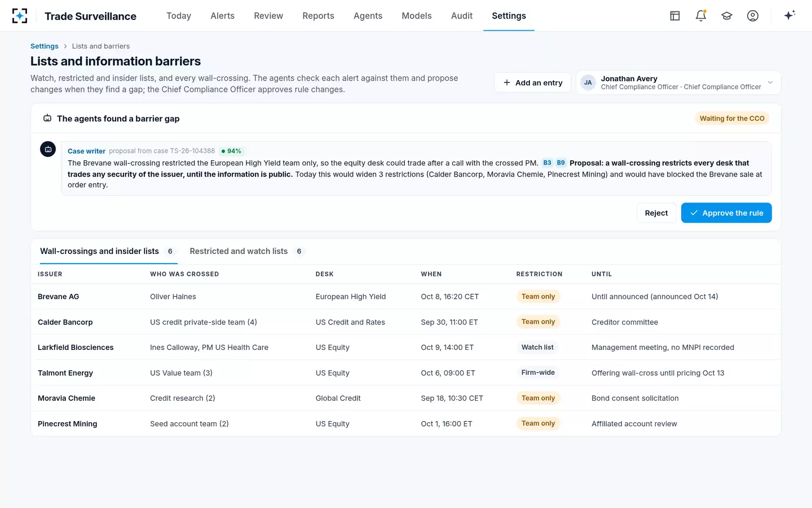The height and width of the screenshot is (508, 812).
Task: Click Oliver Haines in the crossed column
Action: pyautogui.click(x=173, y=297)
